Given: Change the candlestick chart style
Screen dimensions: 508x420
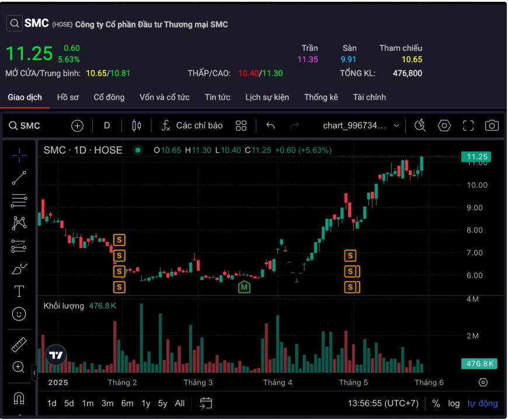Looking at the screenshot, I should point(137,125).
